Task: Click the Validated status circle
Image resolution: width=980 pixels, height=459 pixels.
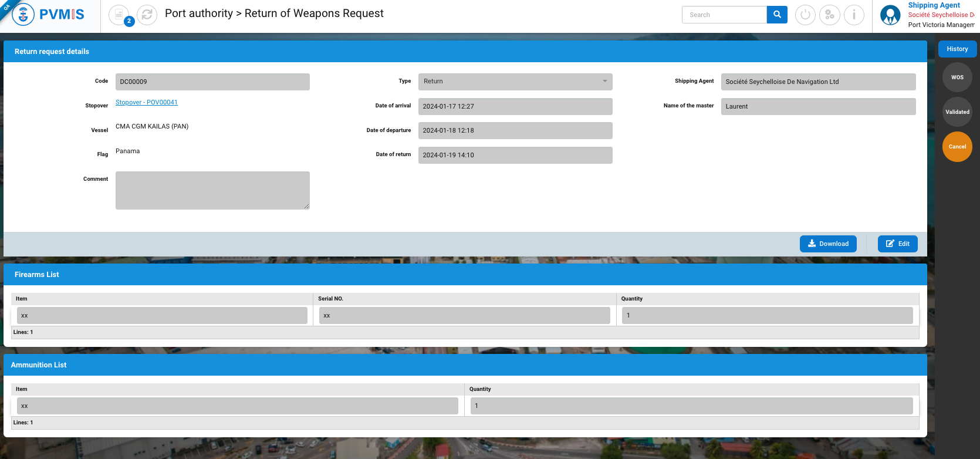Action: [957, 112]
